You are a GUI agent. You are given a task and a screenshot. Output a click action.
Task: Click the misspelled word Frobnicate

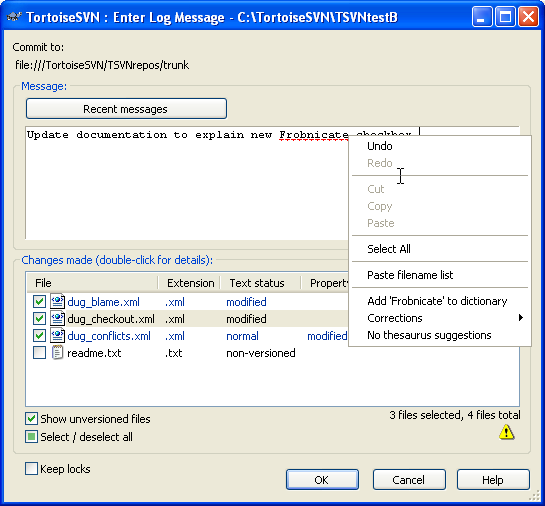tap(314, 135)
